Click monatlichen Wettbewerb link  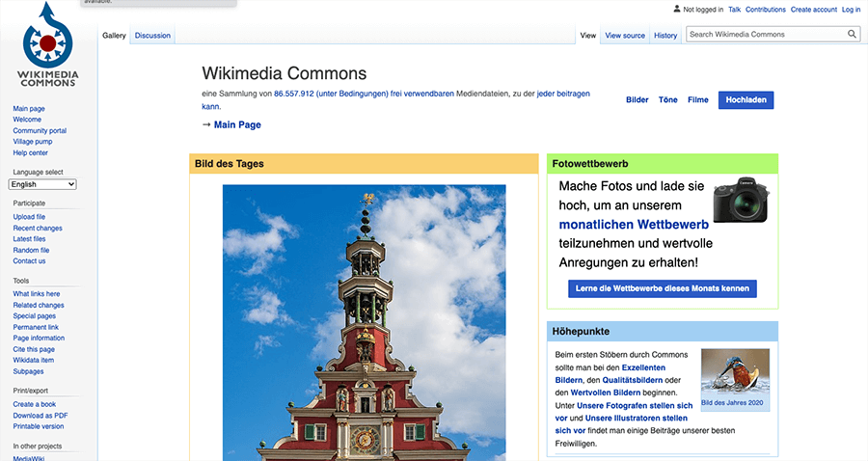click(x=634, y=225)
